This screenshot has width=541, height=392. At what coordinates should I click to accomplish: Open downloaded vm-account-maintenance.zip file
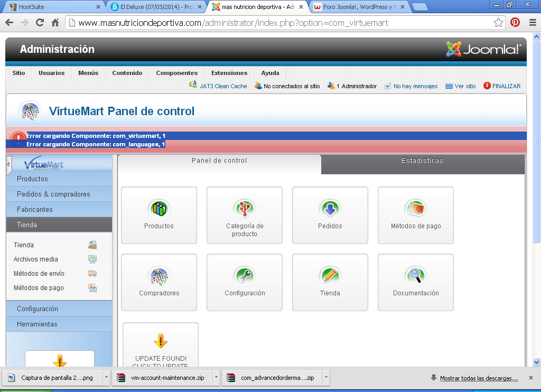pyautogui.click(x=163, y=378)
